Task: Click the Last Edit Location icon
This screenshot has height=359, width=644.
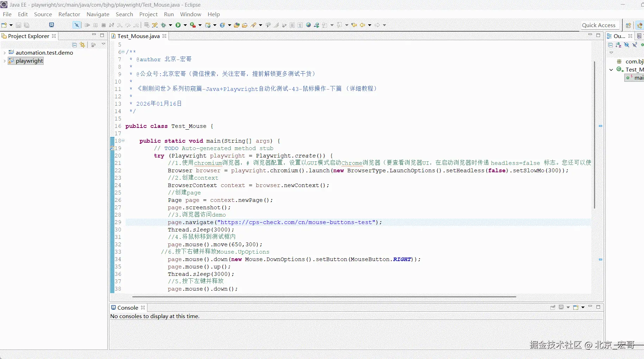Action: coord(354,25)
